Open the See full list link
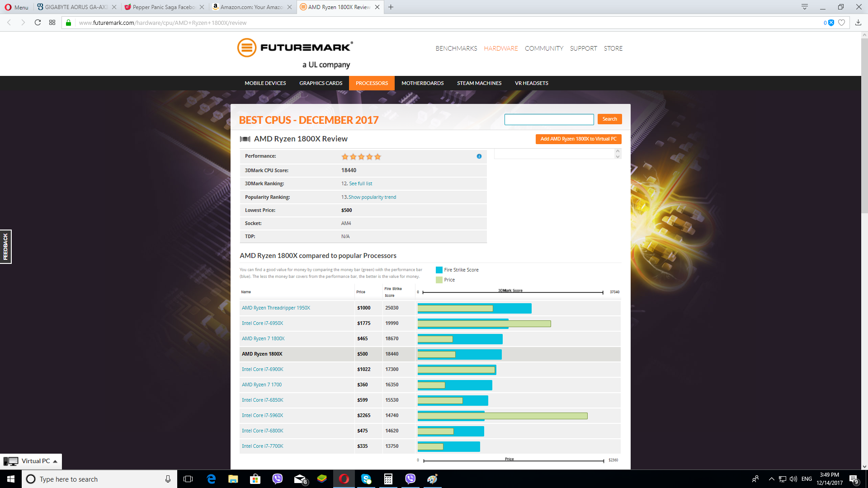The height and width of the screenshot is (488, 868). point(360,183)
